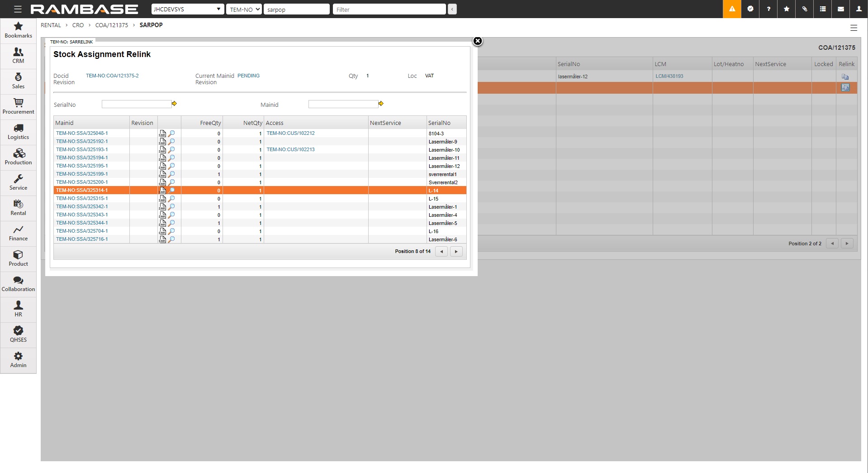Image resolution: width=868 pixels, height=473 pixels.
Task: Open the Logistics module in sidebar
Action: (x=18, y=132)
